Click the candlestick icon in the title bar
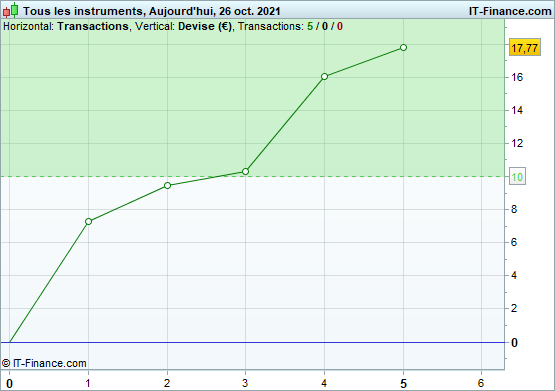The image size is (555, 391). coord(11,10)
